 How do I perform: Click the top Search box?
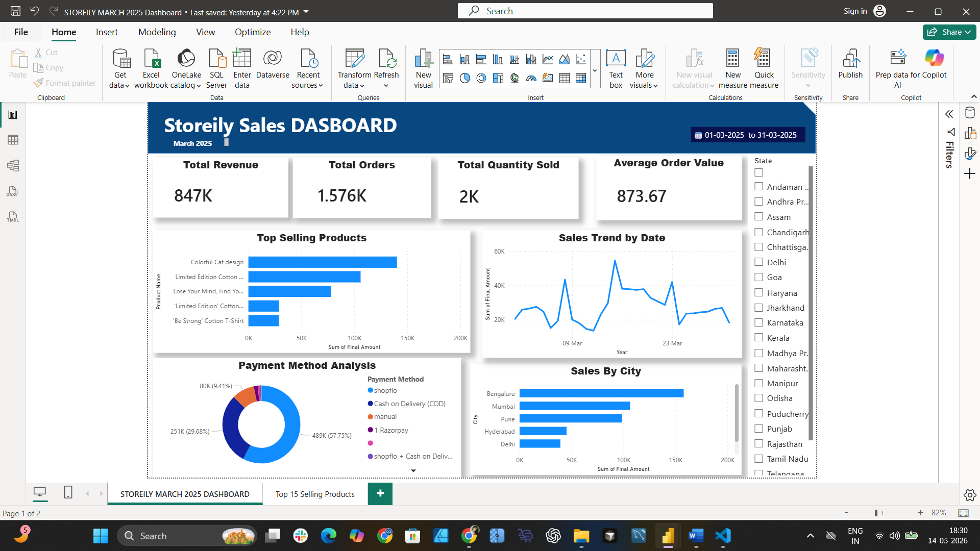[x=585, y=11]
